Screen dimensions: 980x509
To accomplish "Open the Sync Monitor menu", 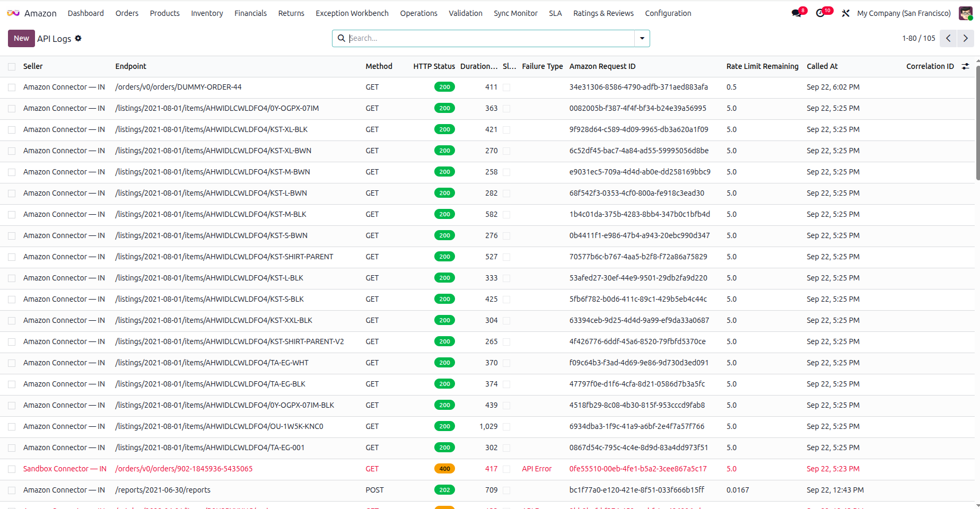I will pos(515,13).
